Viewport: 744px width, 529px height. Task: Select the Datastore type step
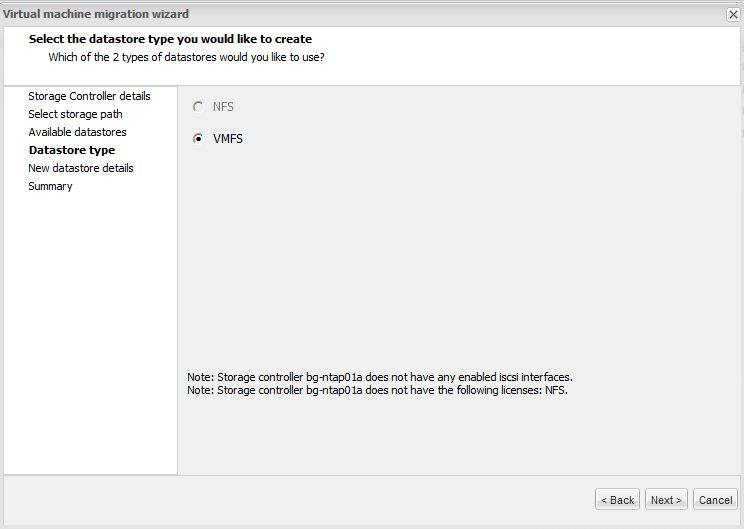click(x=71, y=150)
